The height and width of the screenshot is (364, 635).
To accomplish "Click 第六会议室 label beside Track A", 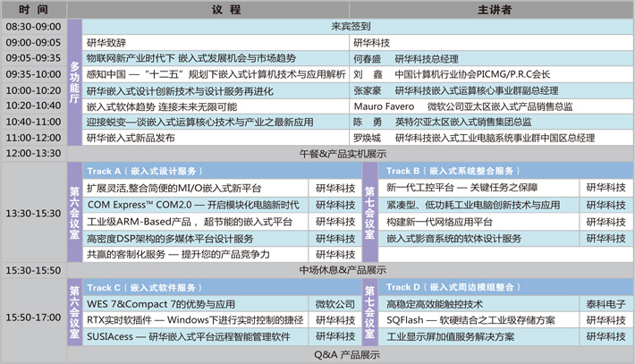I will [74, 213].
